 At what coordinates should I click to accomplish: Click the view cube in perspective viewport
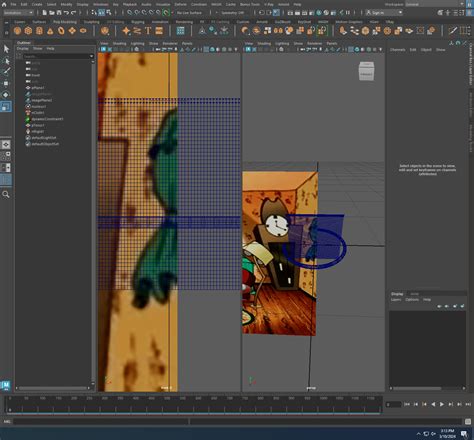(x=366, y=71)
